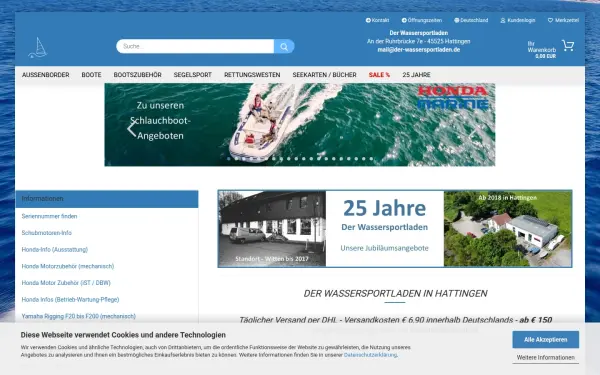Screen dimensions: 600x375
Task: Open the SEGELSPORT menu
Action: click(192, 75)
